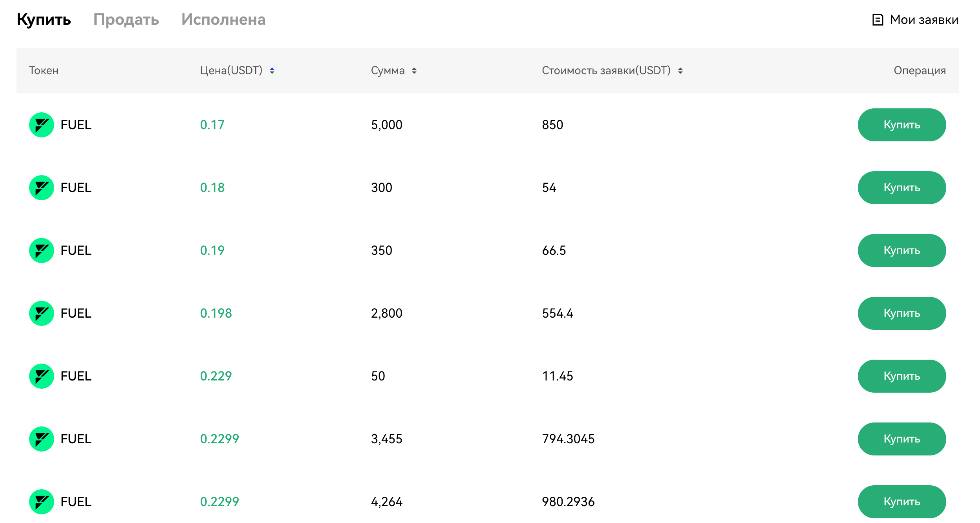
Task: Click the price 0.18
Action: point(212,188)
